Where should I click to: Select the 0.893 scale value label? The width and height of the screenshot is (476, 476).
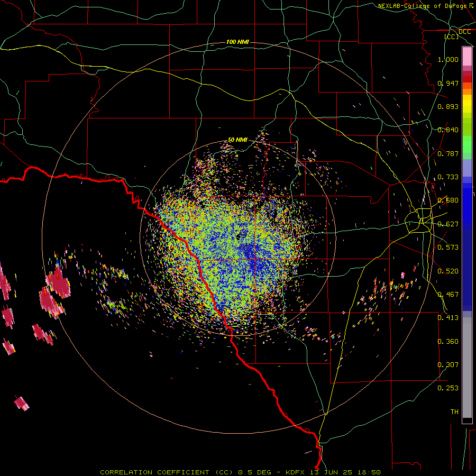click(x=448, y=106)
